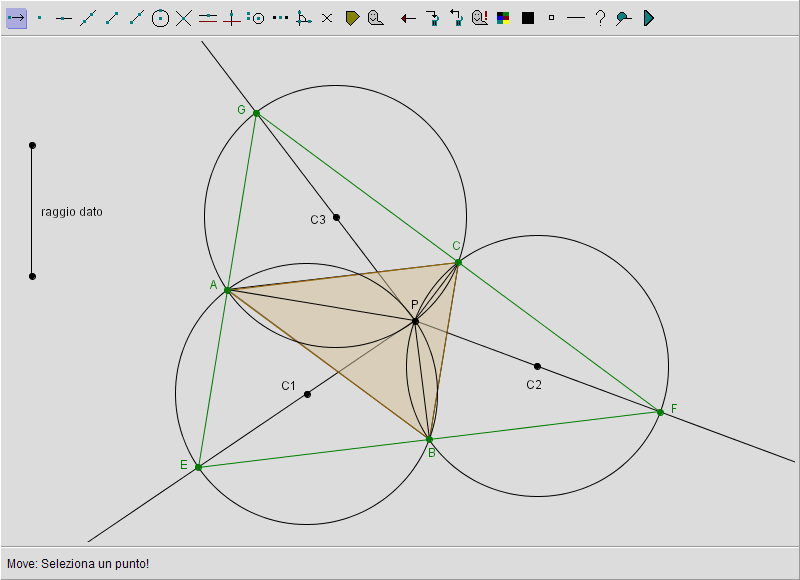The height and width of the screenshot is (580, 800).
Task: Select the Hide object ghost tool
Action: pyautogui.click(x=376, y=18)
